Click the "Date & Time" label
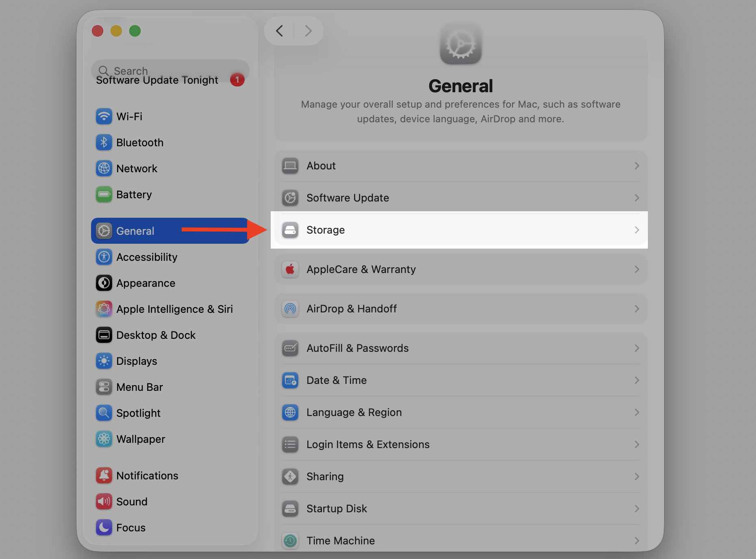 337,380
